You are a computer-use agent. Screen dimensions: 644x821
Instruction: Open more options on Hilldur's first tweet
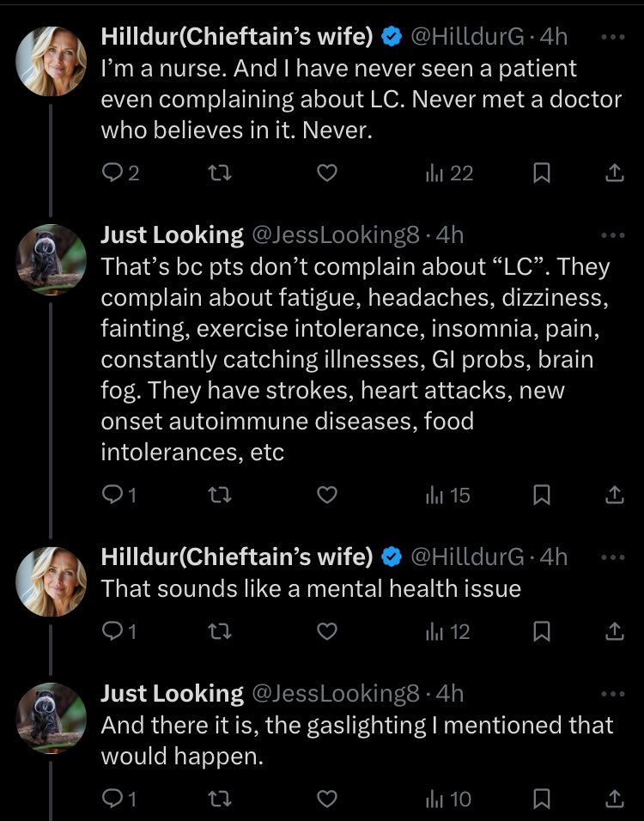(x=613, y=37)
